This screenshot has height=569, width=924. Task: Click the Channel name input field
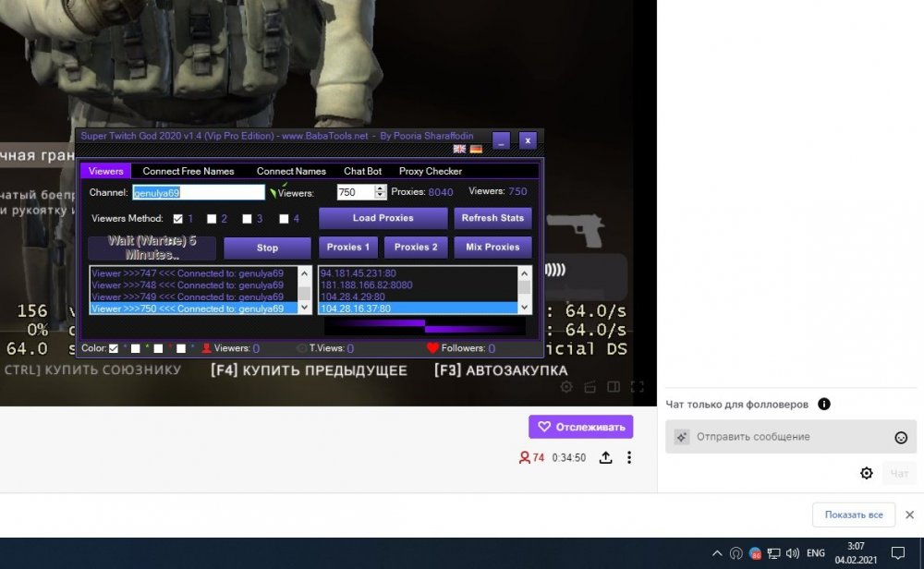199,192
